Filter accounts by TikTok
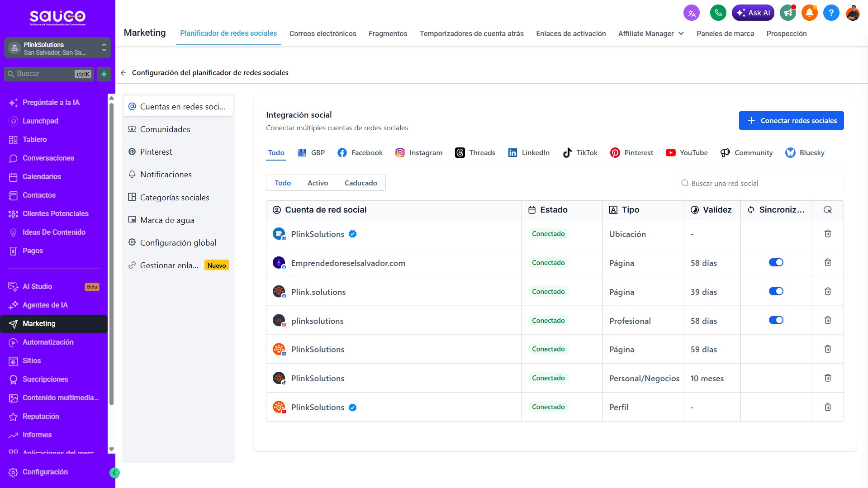The height and width of the screenshot is (488, 868). 580,153
